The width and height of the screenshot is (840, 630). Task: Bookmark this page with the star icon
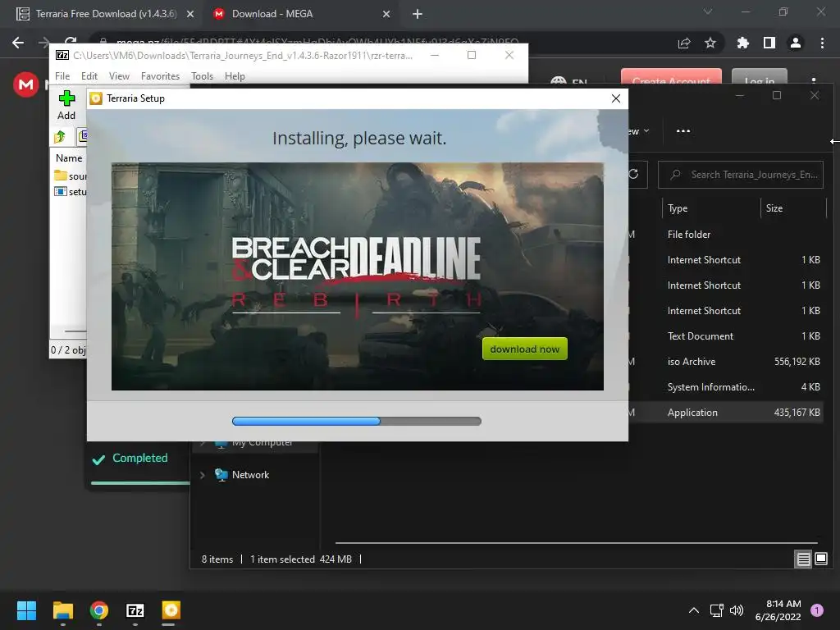710,43
